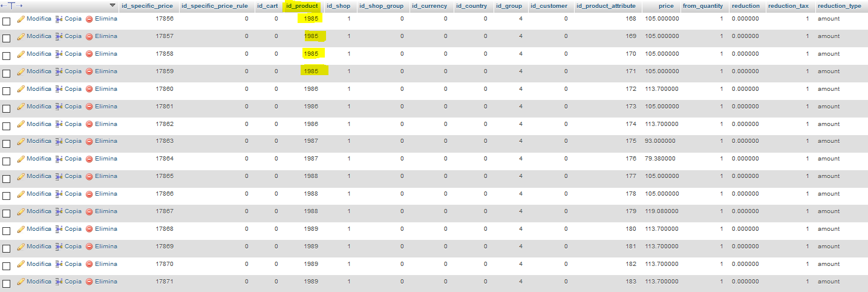The height and width of the screenshot is (292, 868).
Task: Click the pencil edit icon for row 17863
Action: [x=21, y=141]
